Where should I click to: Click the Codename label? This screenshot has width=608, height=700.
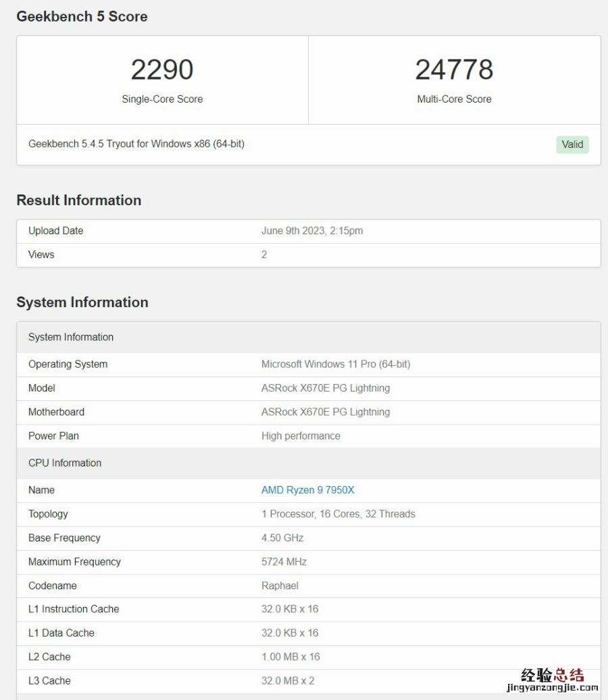53,586
